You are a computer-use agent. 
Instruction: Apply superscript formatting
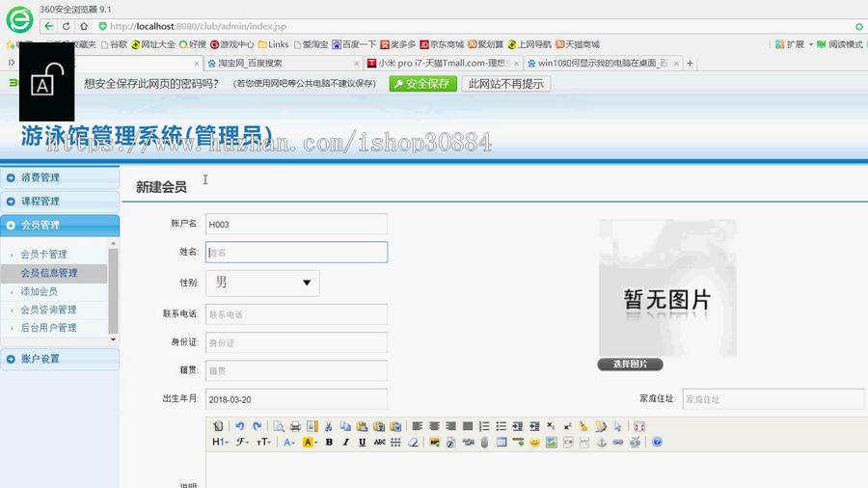567,426
